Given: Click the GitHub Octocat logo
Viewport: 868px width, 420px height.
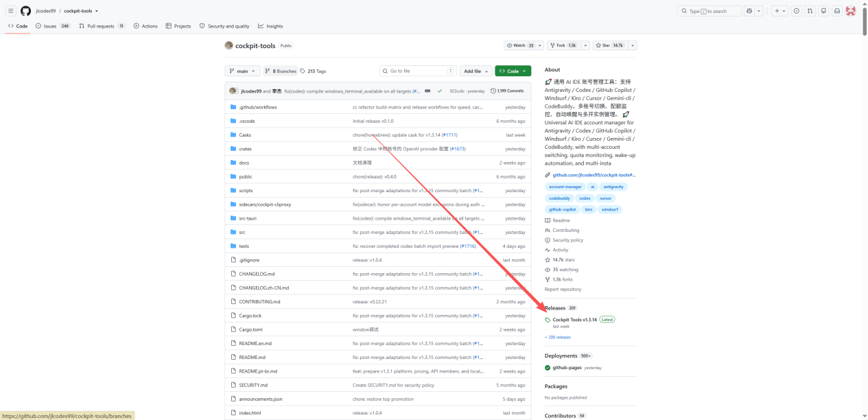Looking at the screenshot, I should coord(25,11).
